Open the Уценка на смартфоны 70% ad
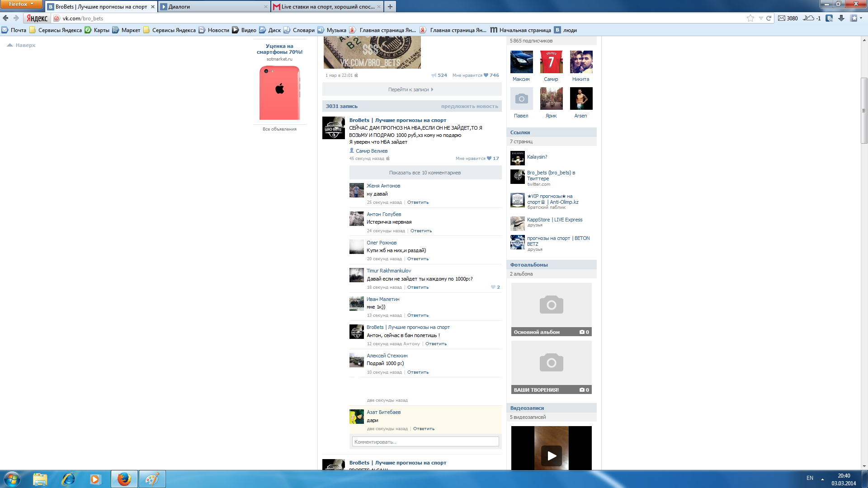The height and width of the screenshot is (488, 868). [279, 49]
